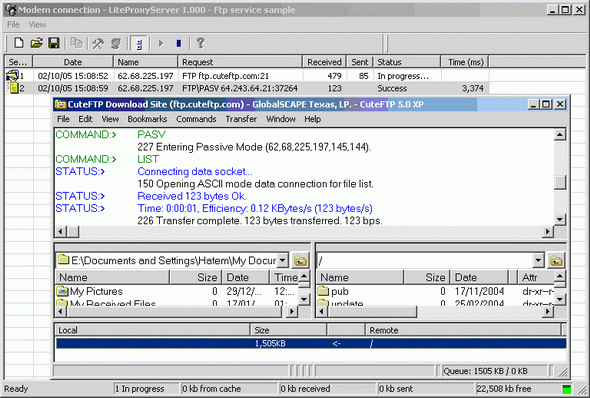Open the Bookmarks menu
The width and height of the screenshot is (590, 398).
coord(147,119)
